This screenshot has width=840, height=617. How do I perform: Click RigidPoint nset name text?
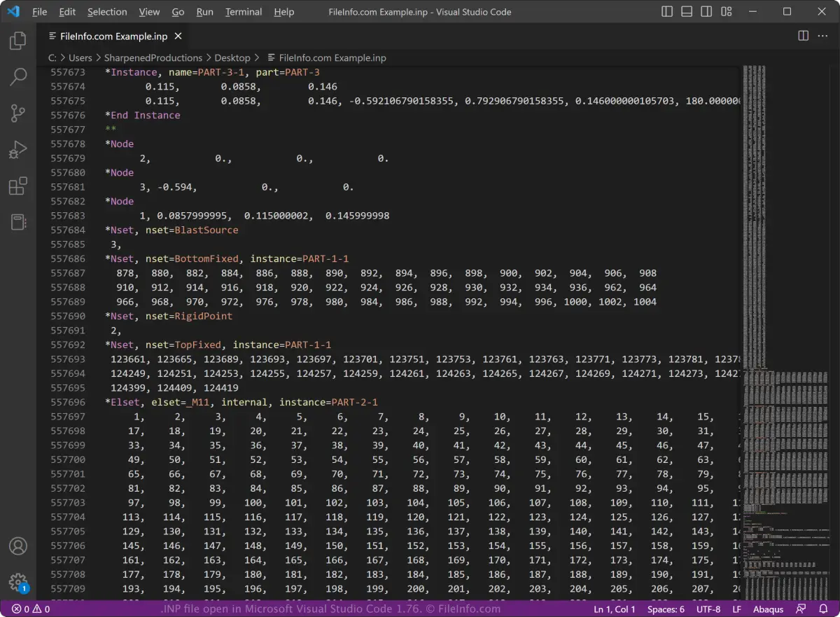click(x=204, y=316)
